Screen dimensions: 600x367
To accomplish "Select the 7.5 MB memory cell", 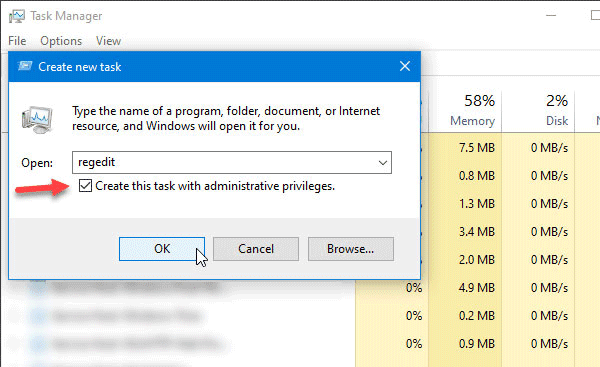I will point(465,147).
